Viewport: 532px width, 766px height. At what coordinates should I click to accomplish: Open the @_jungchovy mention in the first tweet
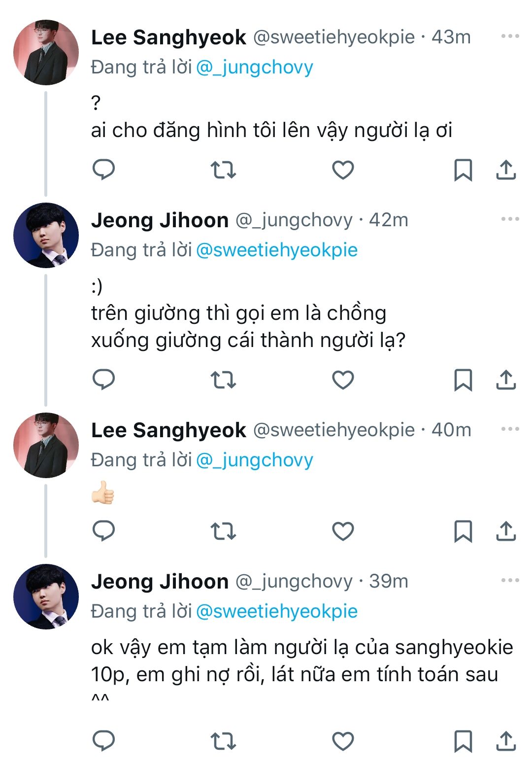point(254,67)
